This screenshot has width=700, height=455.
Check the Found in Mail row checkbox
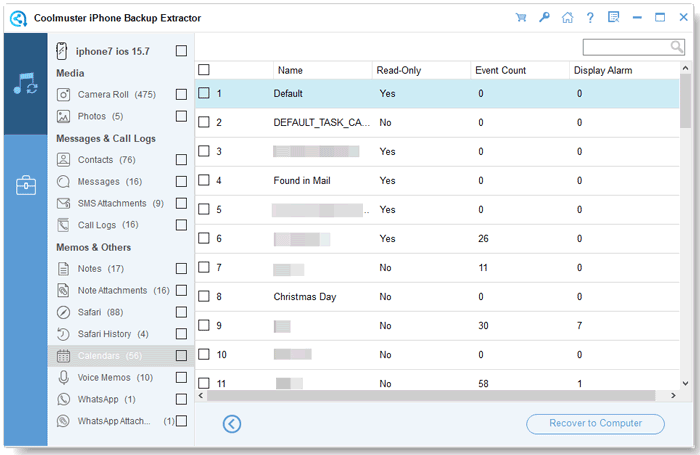(204, 180)
